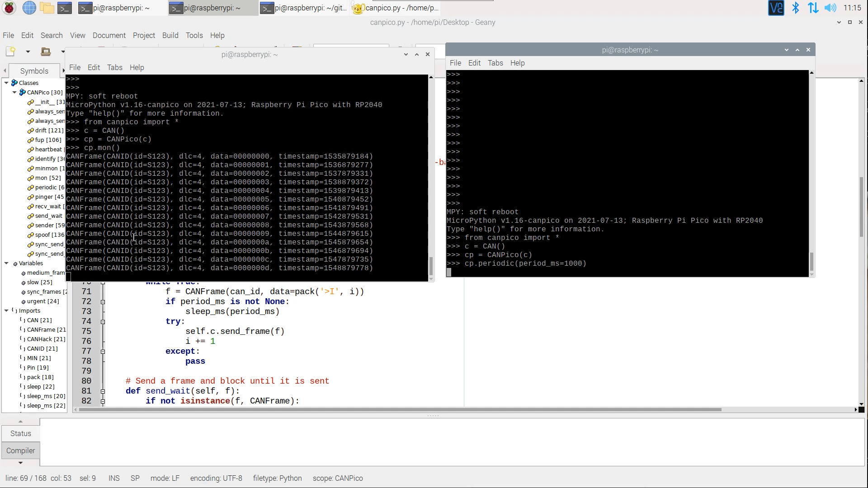The image size is (868, 488).
Task: Jump to fup [106] symbol
Action: 48,140
